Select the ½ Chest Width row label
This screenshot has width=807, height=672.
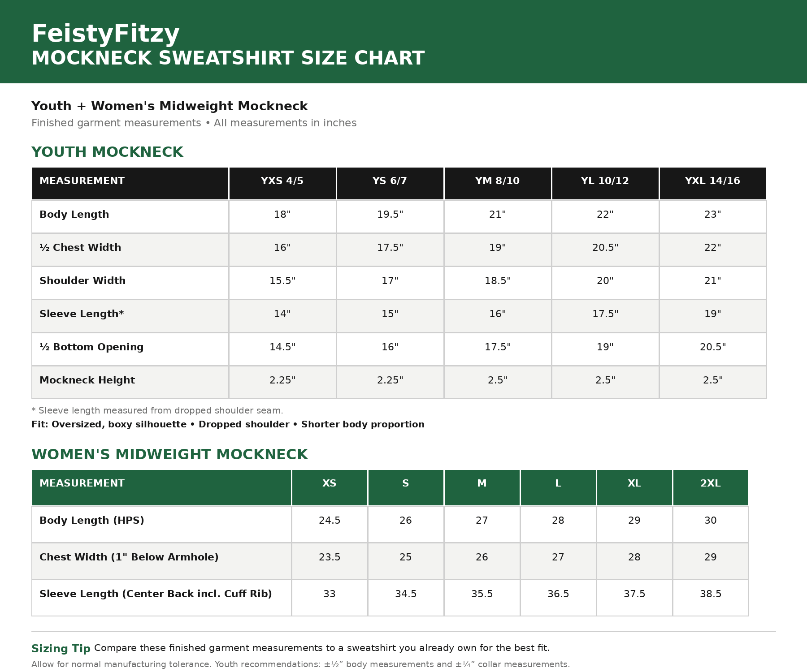point(80,248)
